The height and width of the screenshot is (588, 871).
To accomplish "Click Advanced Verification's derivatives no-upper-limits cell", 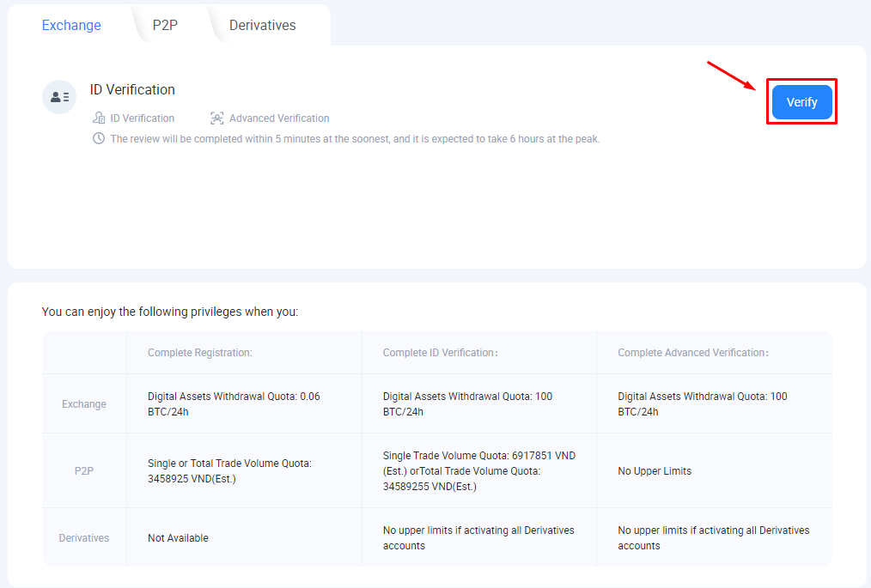I will (713, 538).
